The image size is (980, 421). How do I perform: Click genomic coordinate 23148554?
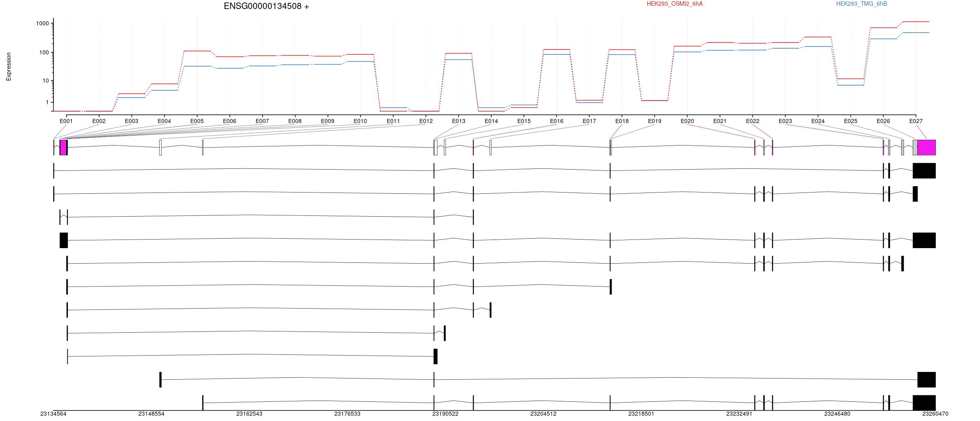(151, 414)
